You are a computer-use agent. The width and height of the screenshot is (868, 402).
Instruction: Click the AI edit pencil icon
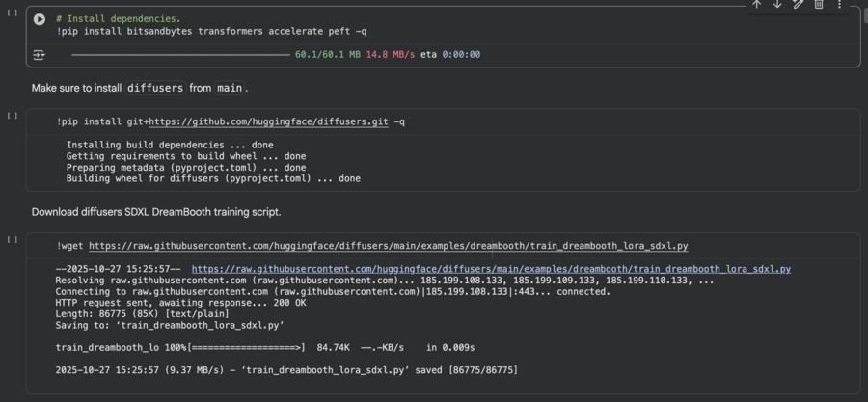pos(798,5)
